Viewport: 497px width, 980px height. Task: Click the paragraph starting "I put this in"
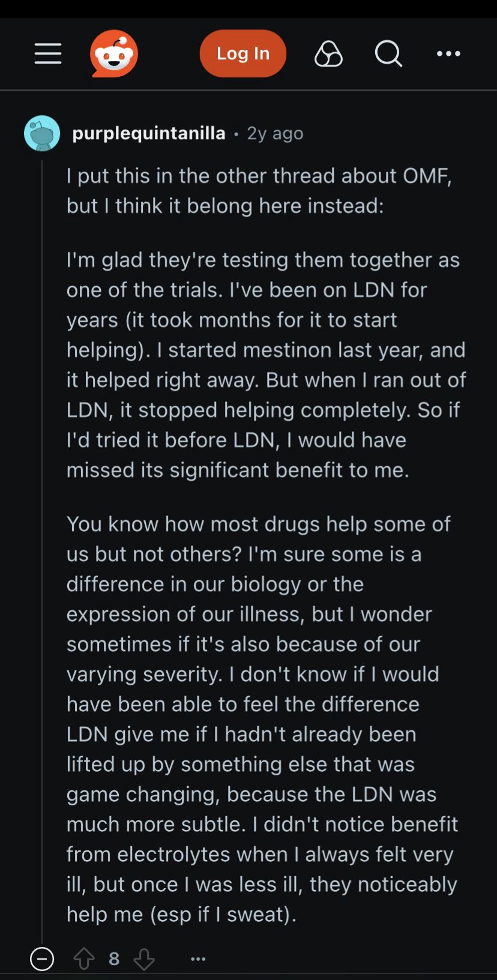258,191
